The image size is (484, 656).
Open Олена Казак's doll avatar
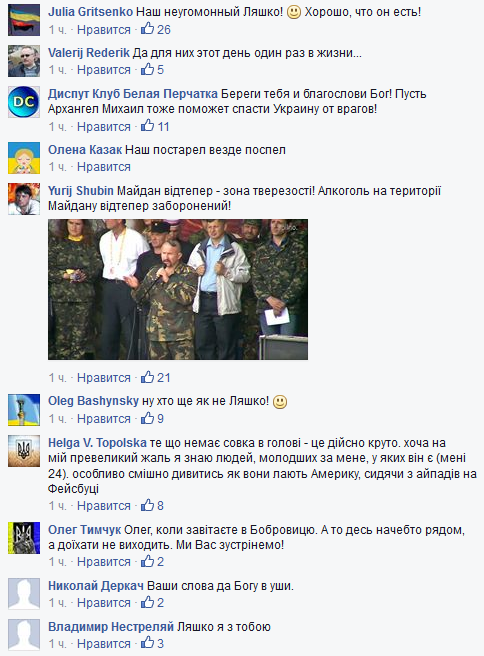24,158
